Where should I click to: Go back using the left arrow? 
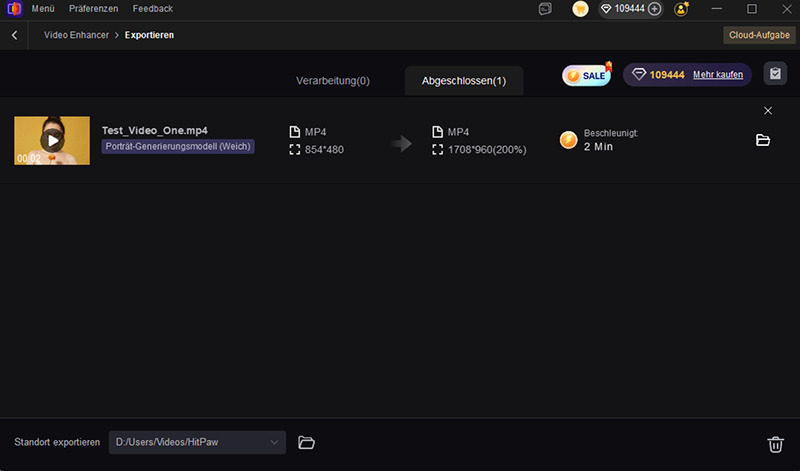click(x=15, y=35)
